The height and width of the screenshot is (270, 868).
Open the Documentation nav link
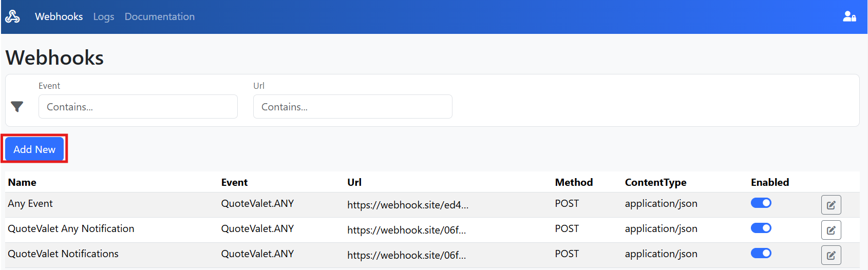(x=159, y=16)
